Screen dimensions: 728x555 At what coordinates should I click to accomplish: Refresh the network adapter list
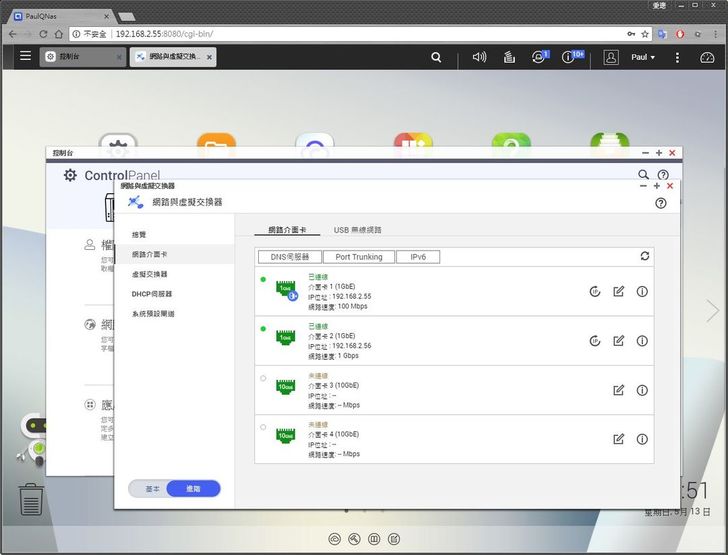tap(645, 257)
